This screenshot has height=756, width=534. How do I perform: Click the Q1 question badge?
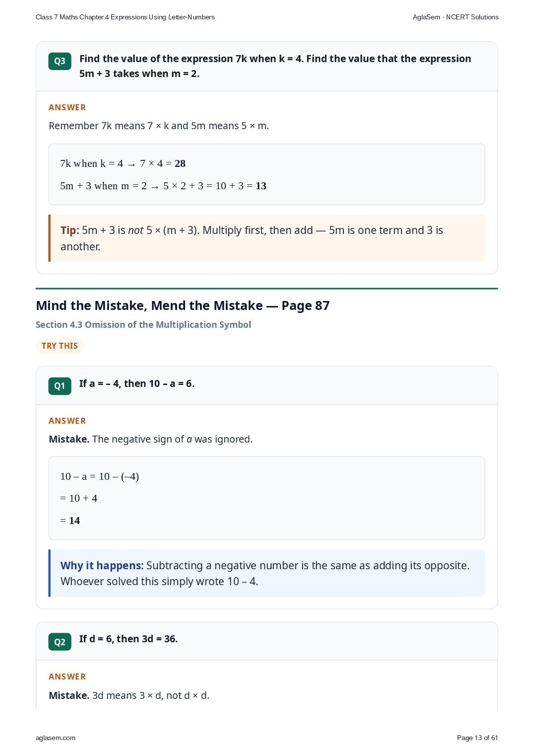point(60,386)
